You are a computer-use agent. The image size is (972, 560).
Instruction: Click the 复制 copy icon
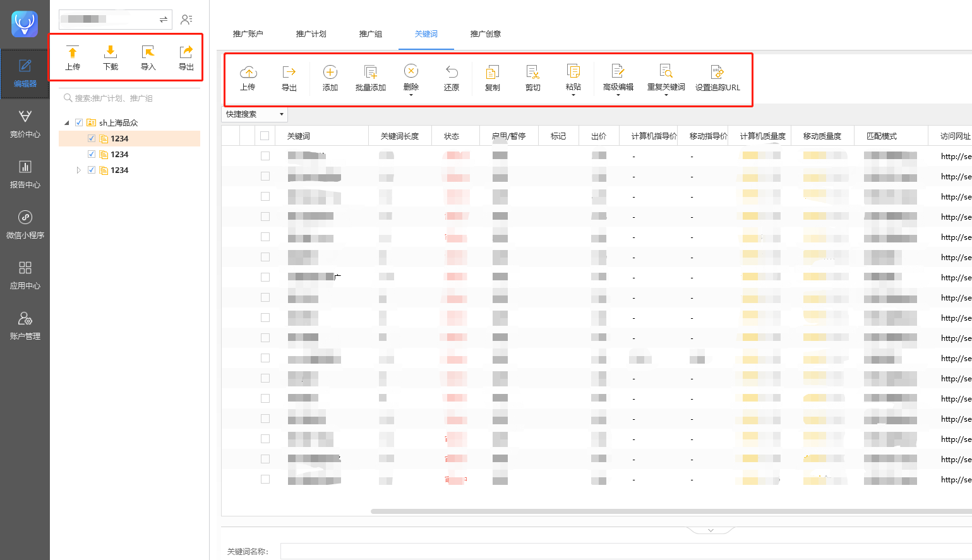tap(493, 72)
